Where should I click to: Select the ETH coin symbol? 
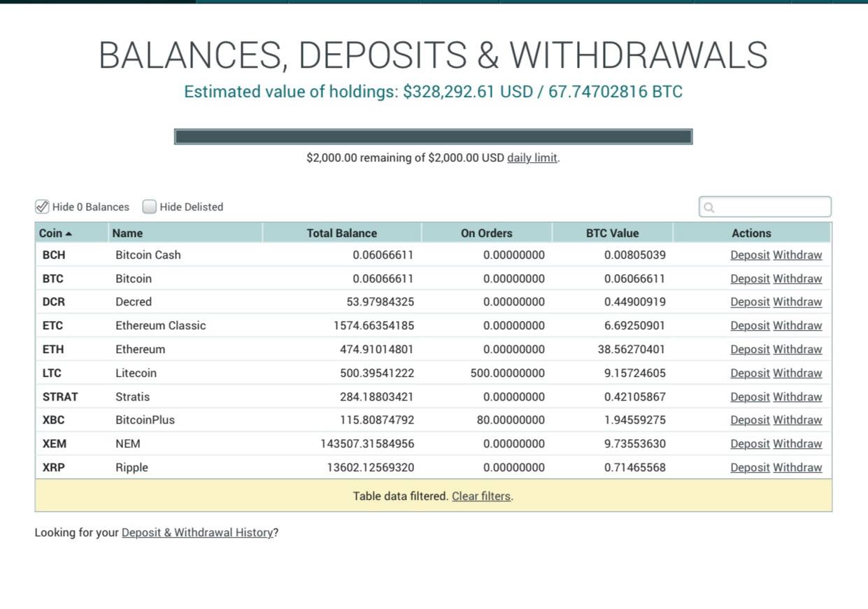(53, 349)
